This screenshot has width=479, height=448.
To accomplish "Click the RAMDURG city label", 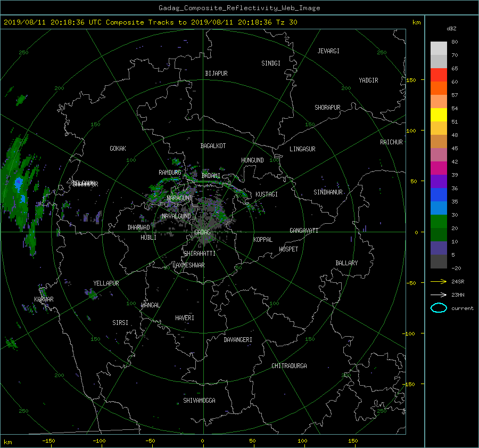I will pos(170,173).
